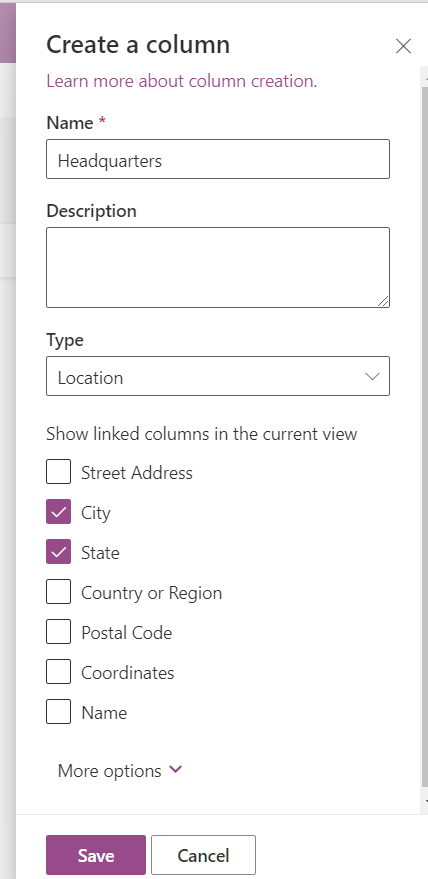
Task: Close the Create a column panel
Action: pyautogui.click(x=403, y=46)
